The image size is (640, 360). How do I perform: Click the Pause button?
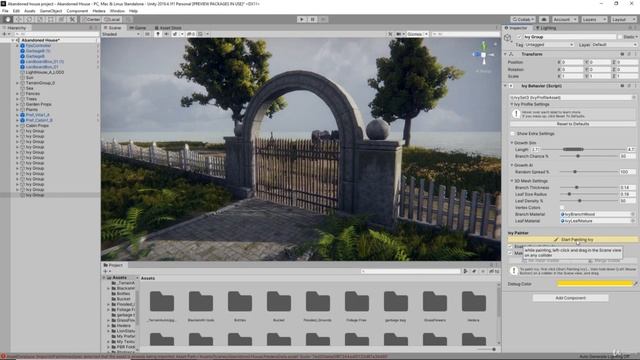coord(312,19)
